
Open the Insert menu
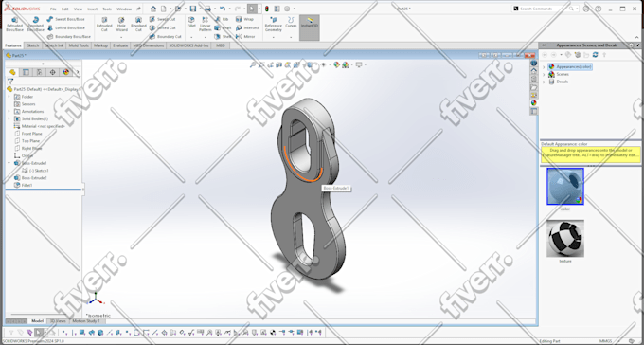point(93,9)
